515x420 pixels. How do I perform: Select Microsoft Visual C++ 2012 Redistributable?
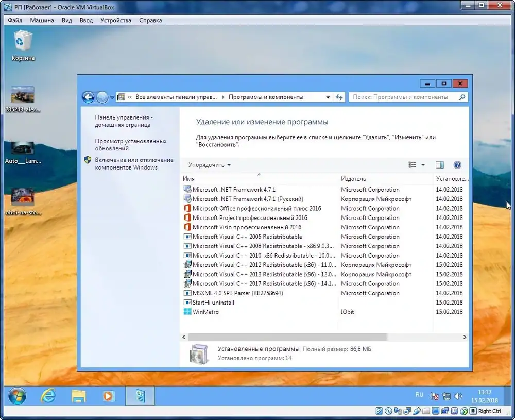coord(264,265)
